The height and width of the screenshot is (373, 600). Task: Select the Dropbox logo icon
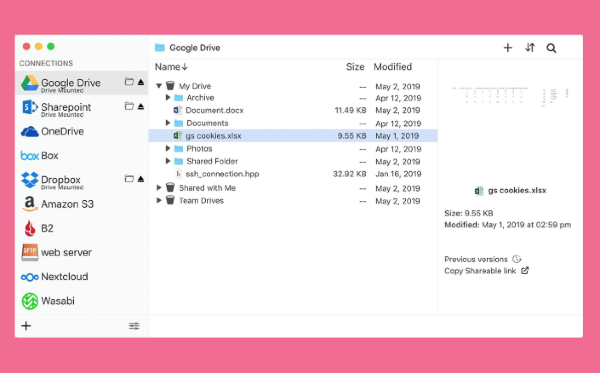tap(29, 180)
